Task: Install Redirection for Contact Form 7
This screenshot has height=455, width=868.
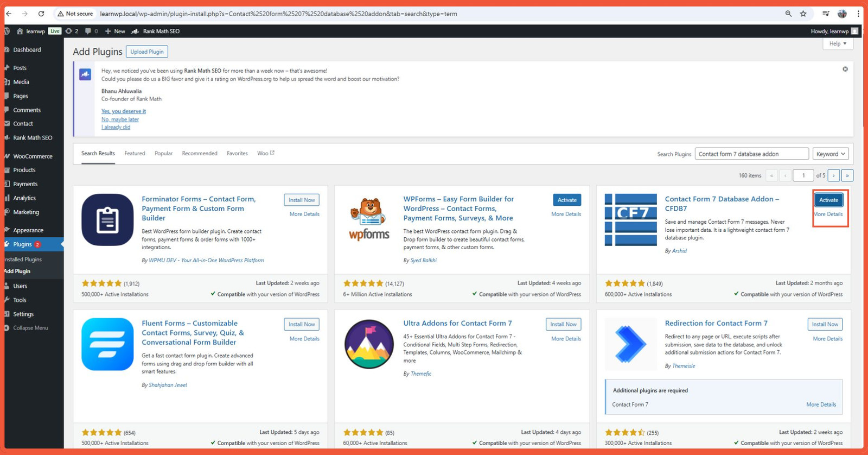Action: (825, 324)
